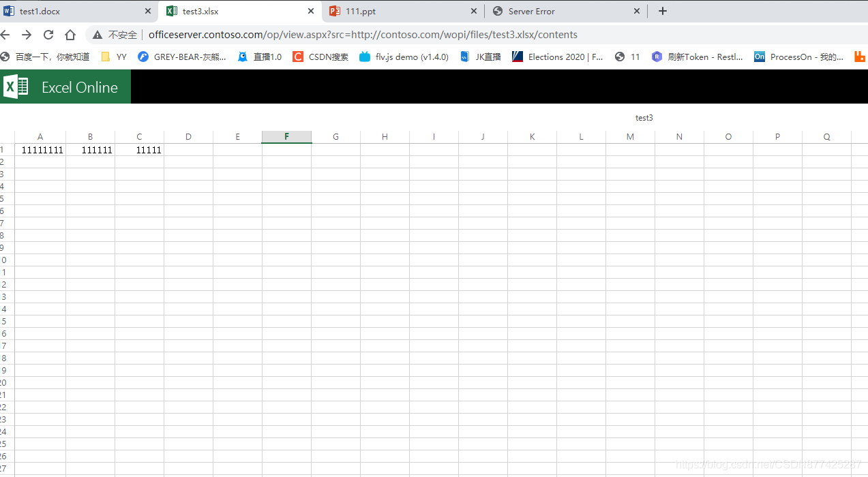The height and width of the screenshot is (477, 868).
Task: Close the 111.ppt tab
Action: [473, 11]
